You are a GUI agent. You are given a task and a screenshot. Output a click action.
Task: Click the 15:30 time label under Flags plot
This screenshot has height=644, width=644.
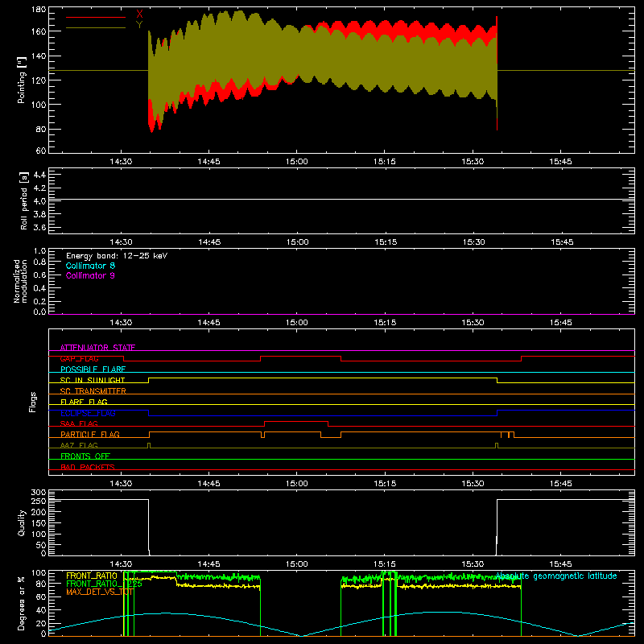[473, 484]
